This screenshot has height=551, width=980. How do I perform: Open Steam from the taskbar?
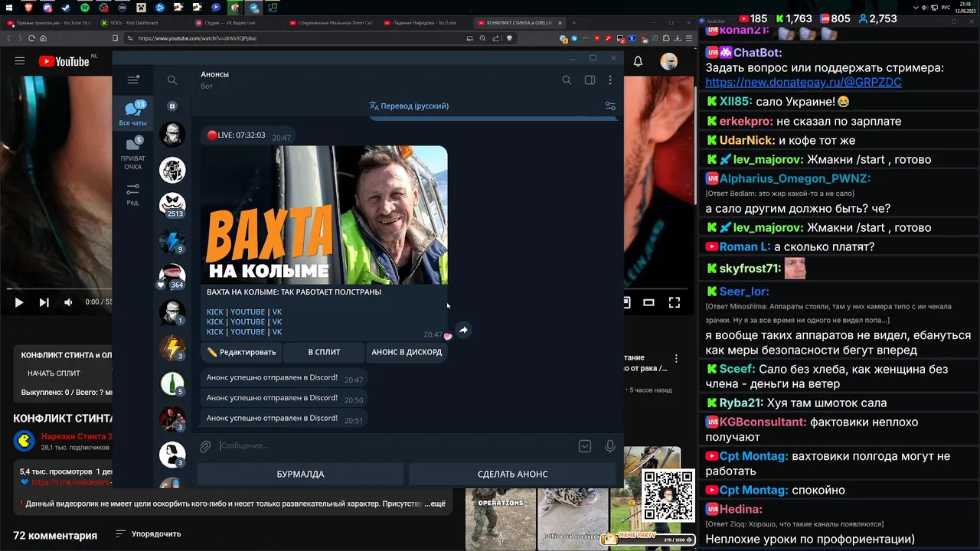coord(66,8)
